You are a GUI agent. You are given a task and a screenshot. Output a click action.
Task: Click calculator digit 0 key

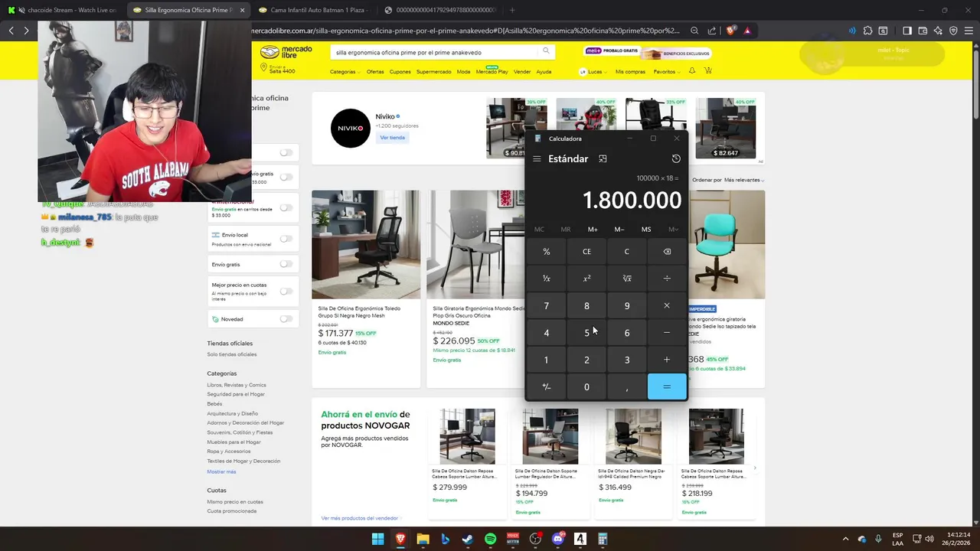(x=586, y=387)
